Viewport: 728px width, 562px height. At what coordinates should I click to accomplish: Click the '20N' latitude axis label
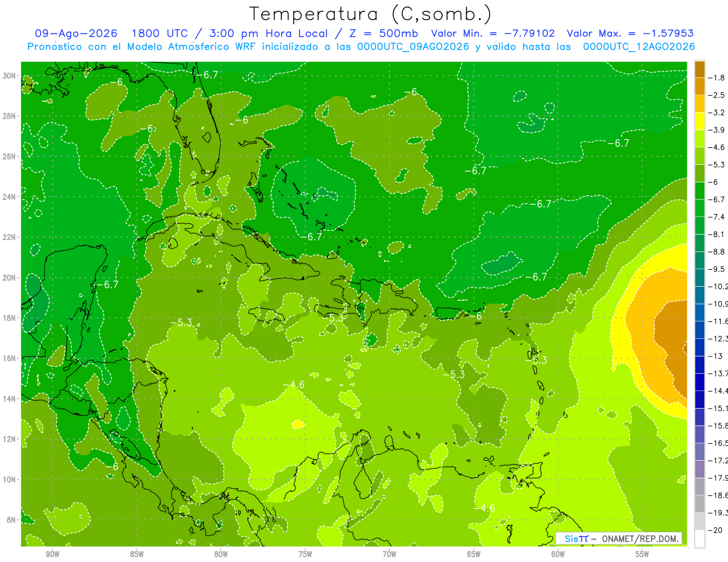10,278
